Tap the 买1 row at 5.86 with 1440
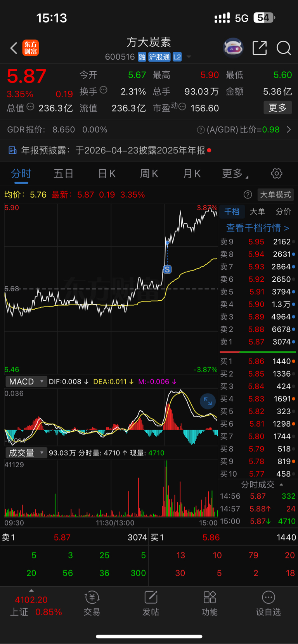The width and height of the screenshot is (298, 644). pyautogui.click(x=258, y=361)
